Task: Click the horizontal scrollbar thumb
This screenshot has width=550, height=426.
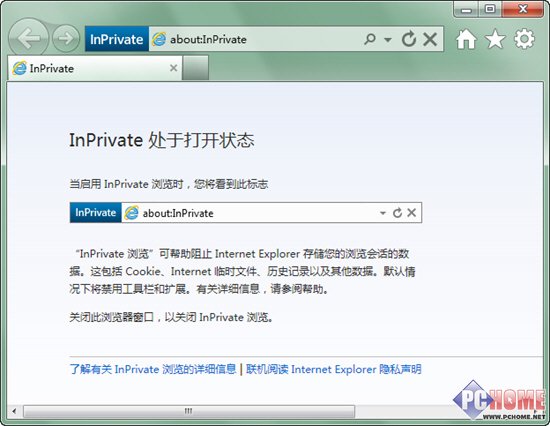Action: point(189,411)
